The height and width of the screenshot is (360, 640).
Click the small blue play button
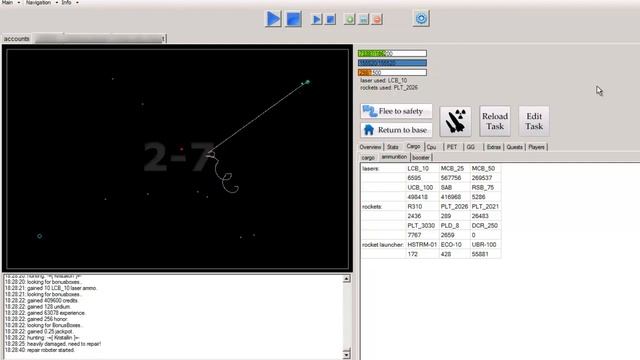(x=317, y=19)
